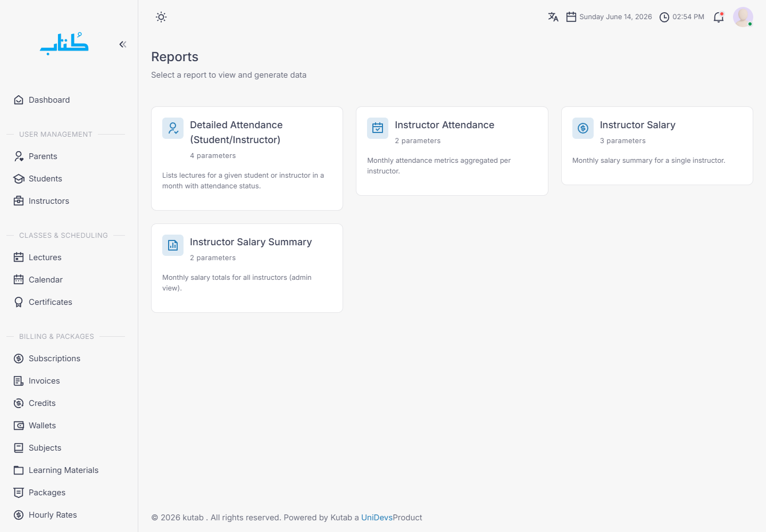Screen dimensions: 766x532
Task: Click 'Monthly attendance metrics aggregated per instructor.'
Action: click(439, 166)
